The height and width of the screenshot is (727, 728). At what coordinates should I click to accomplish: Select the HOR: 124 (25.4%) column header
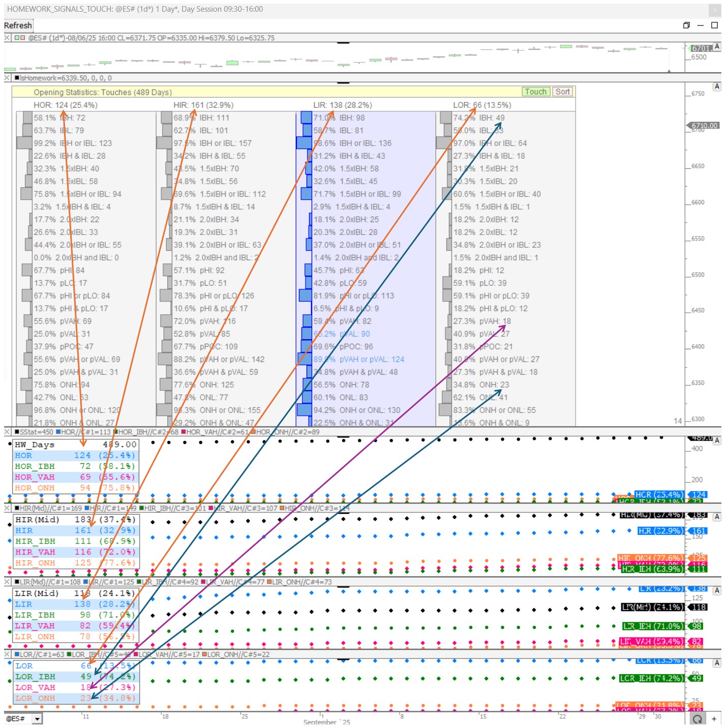[x=66, y=105]
